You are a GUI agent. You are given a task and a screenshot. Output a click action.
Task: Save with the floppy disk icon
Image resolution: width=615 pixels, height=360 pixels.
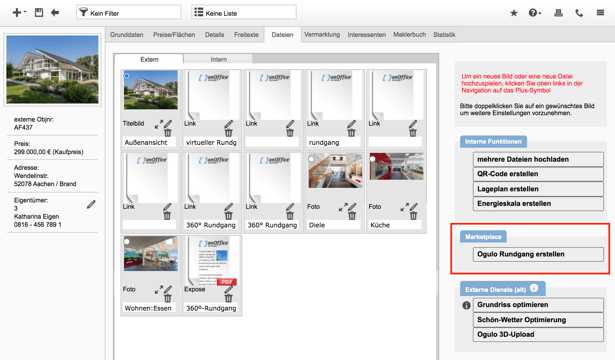(x=39, y=13)
